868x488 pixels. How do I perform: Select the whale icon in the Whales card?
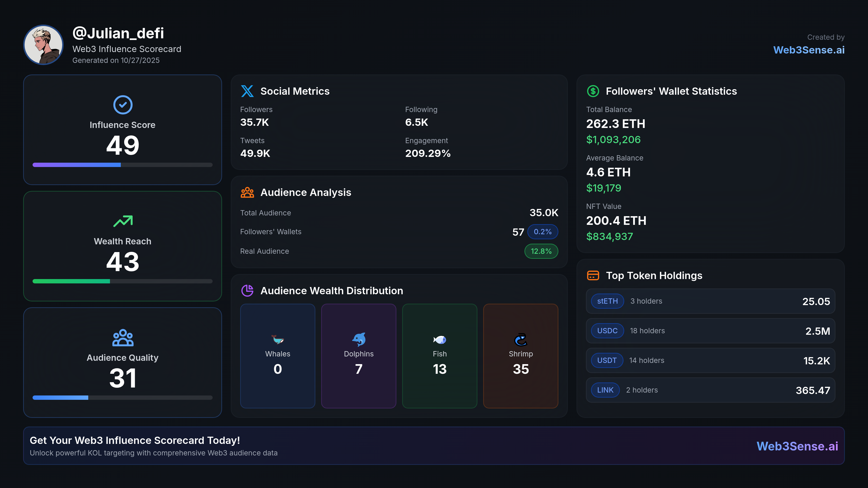click(277, 340)
